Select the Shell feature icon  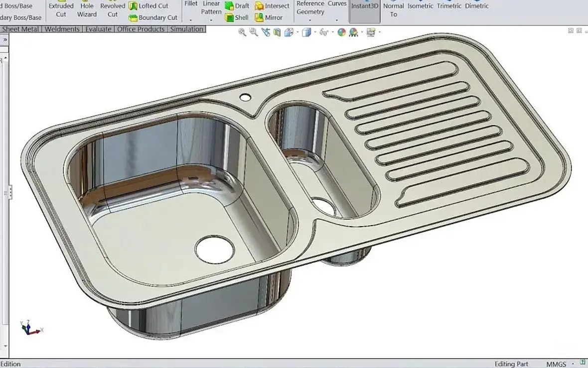(230, 17)
